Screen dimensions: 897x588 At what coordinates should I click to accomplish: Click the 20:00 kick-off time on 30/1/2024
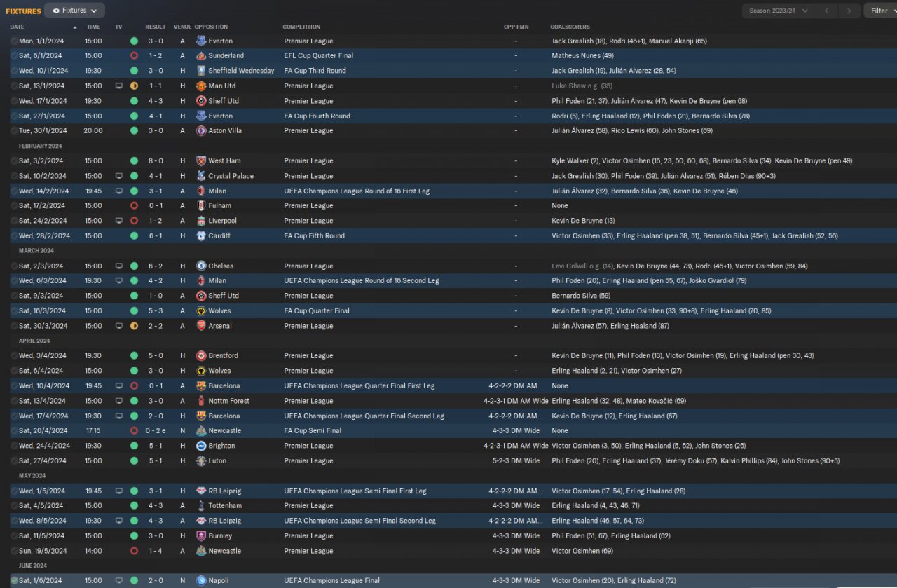93,131
